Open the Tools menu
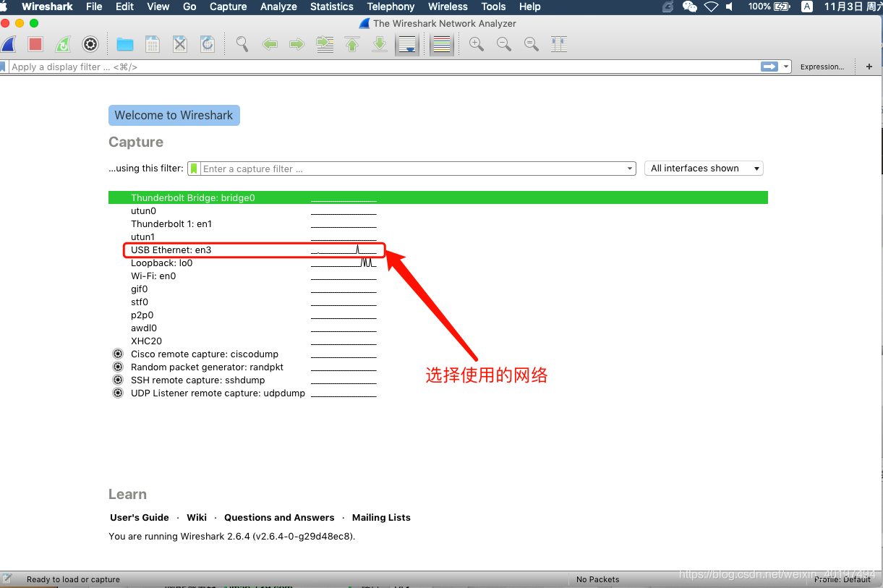 click(493, 7)
